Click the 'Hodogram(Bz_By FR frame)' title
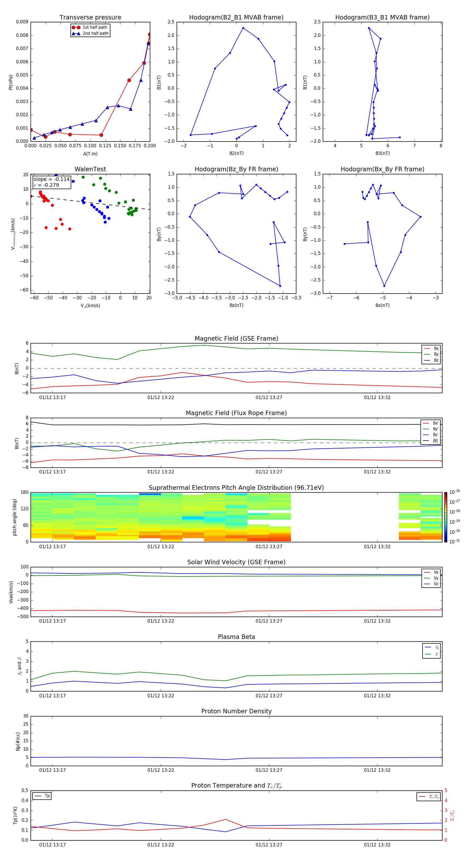The image size is (473, 868). click(x=236, y=169)
